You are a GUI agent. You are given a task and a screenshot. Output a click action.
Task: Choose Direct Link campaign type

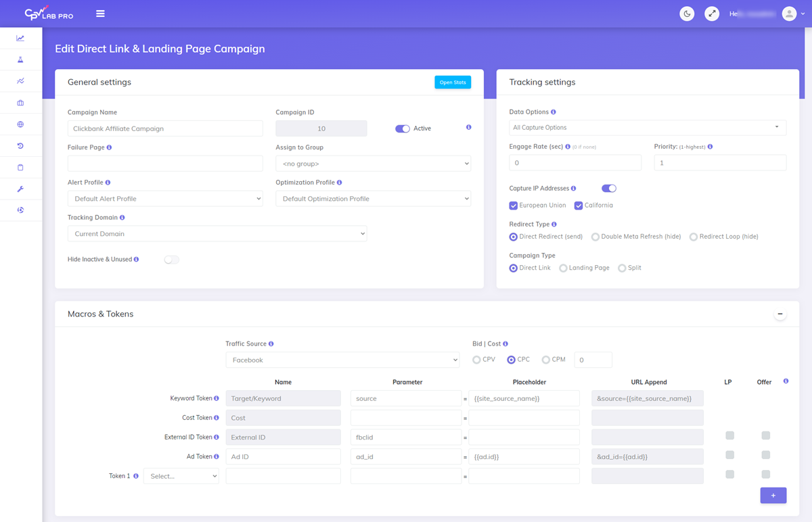coord(514,268)
